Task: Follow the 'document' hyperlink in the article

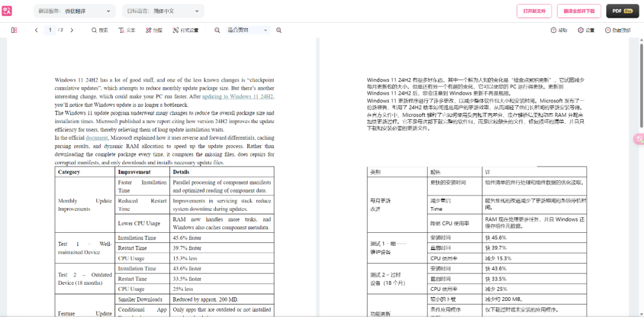Action: [x=97, y=138]
